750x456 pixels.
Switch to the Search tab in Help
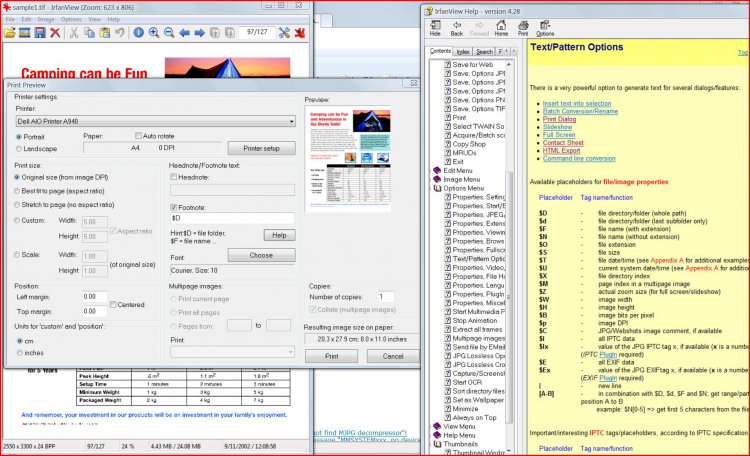point(484,52)
